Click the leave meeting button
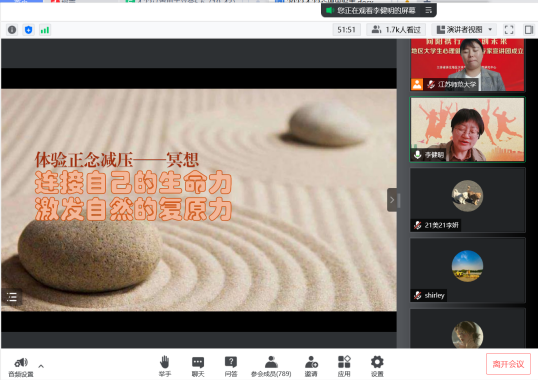The image size is (538, 380). point(508,364)
